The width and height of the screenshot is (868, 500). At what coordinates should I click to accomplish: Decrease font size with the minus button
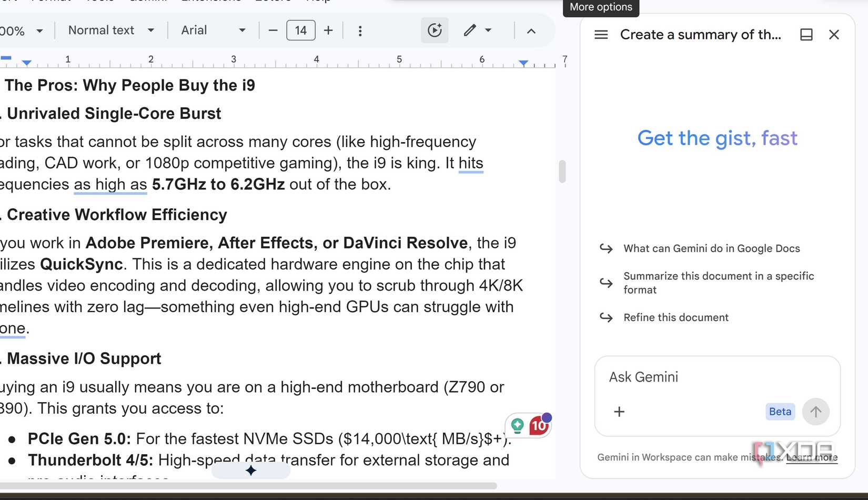click(x=272, y=31)
